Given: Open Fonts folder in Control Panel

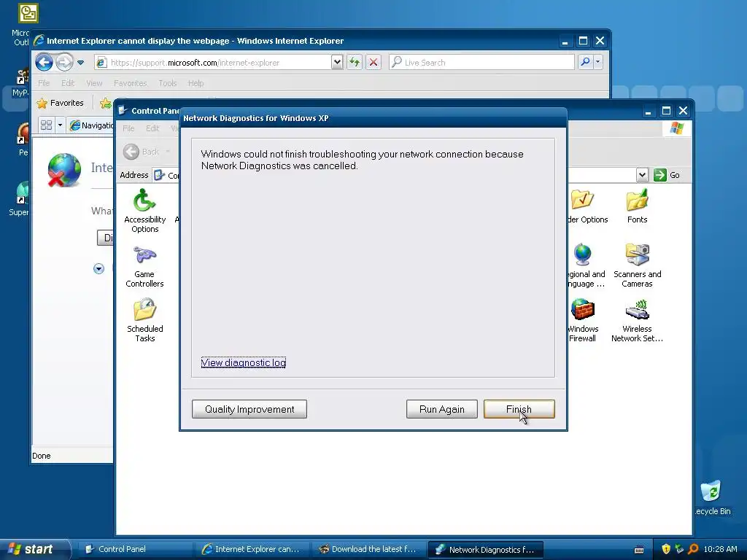Looking at the screenshot, I should [x=638, y=206].
